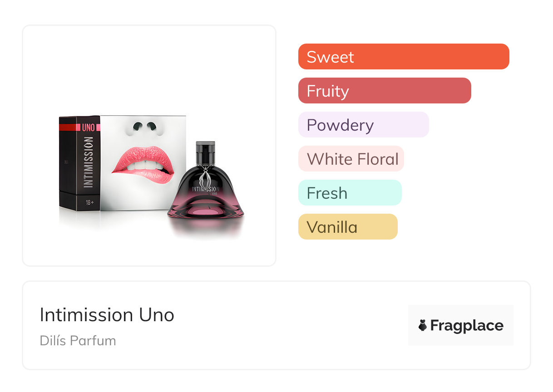Click the nose on the box artwork
The width and height of the screenshot is (553, 392).
point(145,127)
